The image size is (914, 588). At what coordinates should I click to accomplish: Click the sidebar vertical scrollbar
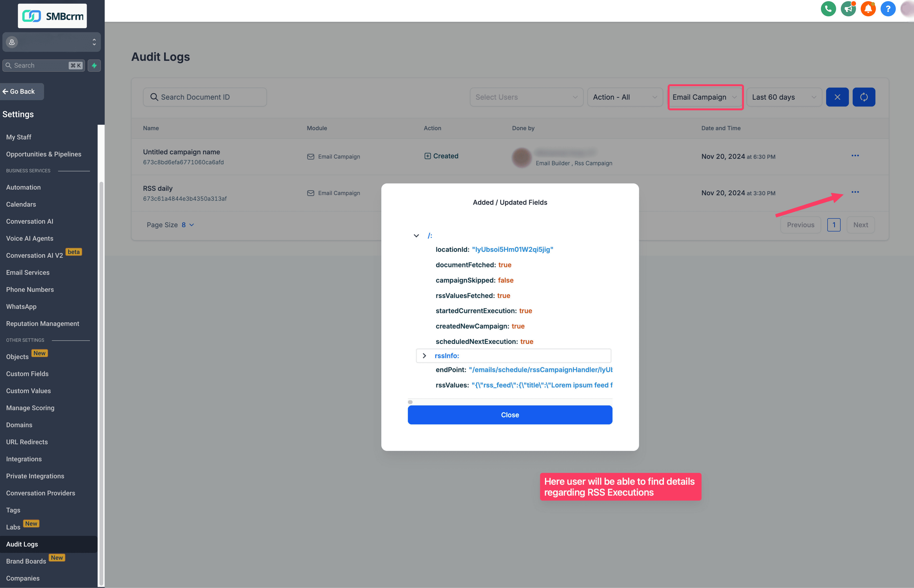click(101, 383)
